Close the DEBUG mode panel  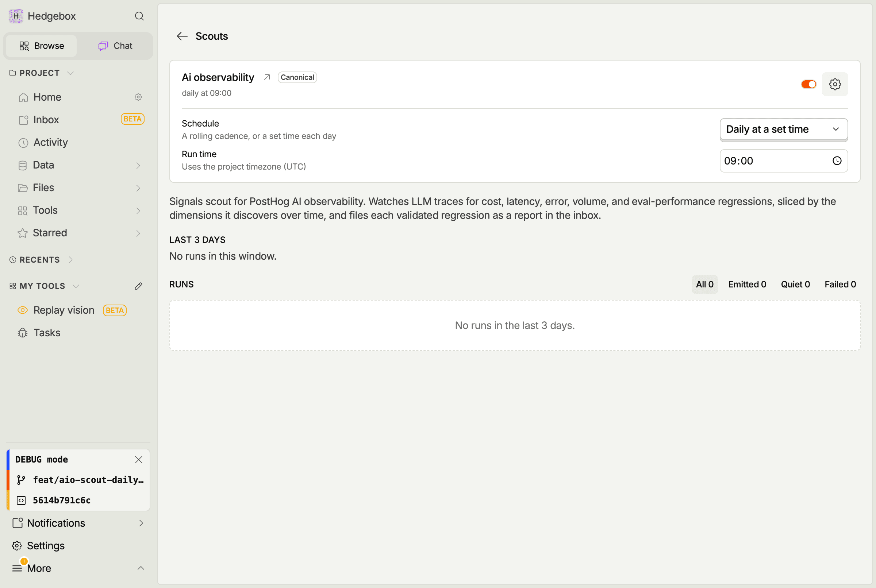pyautogui.click(x=139, y=459)
